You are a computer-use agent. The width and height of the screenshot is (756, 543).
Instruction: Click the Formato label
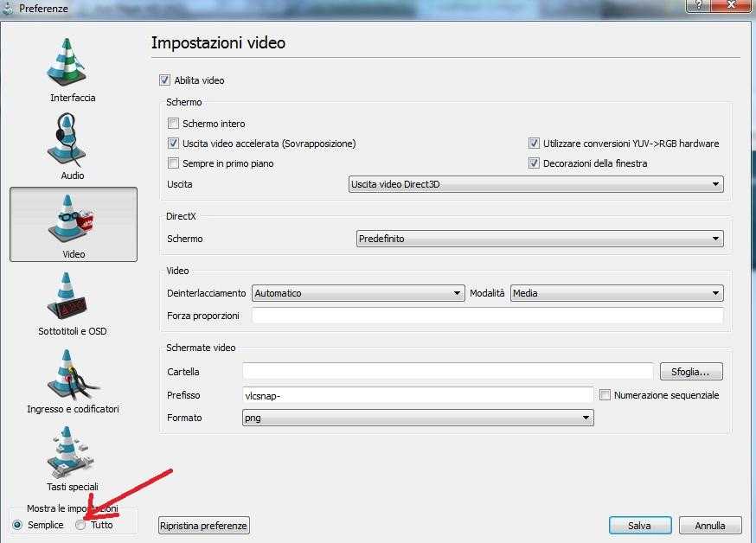point(184,418)
